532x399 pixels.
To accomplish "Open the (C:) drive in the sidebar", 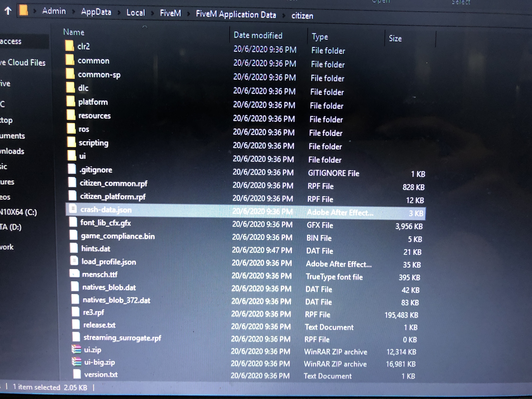I will 18,212.
